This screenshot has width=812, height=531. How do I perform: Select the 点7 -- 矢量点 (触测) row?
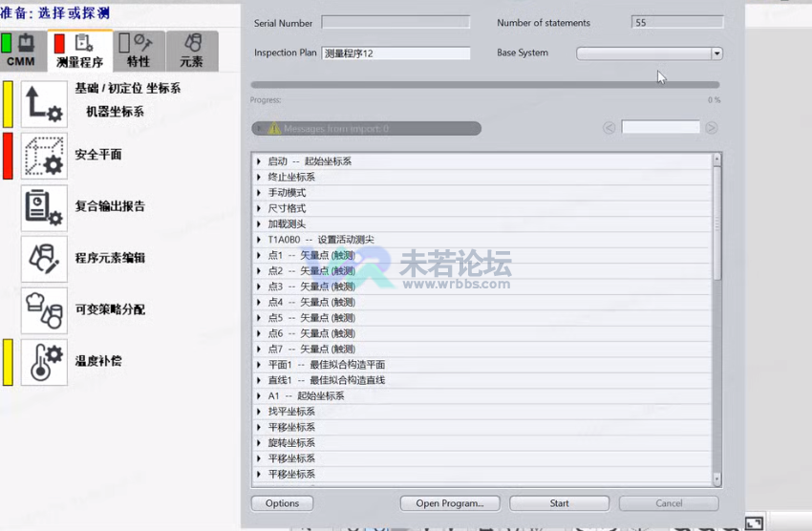click(x=482, y=349)
